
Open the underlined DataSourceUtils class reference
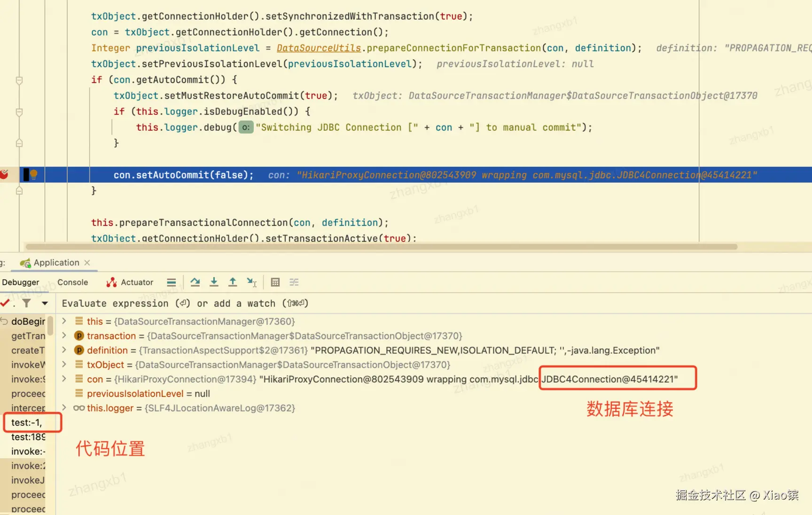(319, 48)
